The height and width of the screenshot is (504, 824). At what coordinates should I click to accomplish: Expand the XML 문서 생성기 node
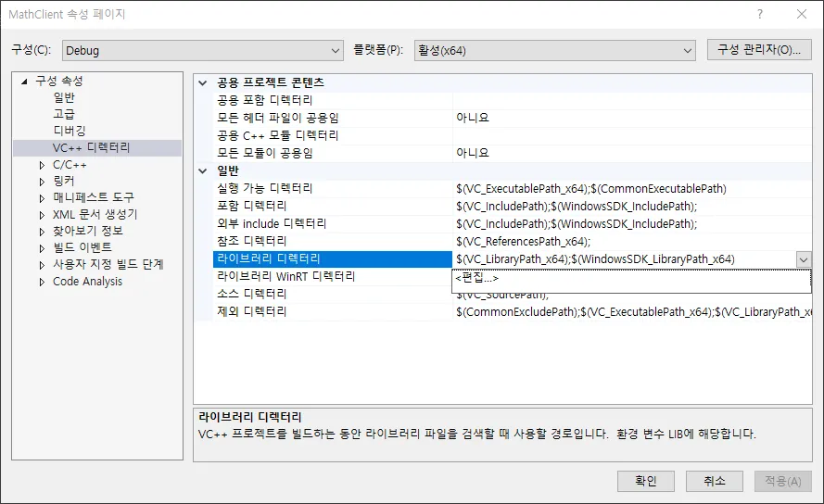point(42,215)
